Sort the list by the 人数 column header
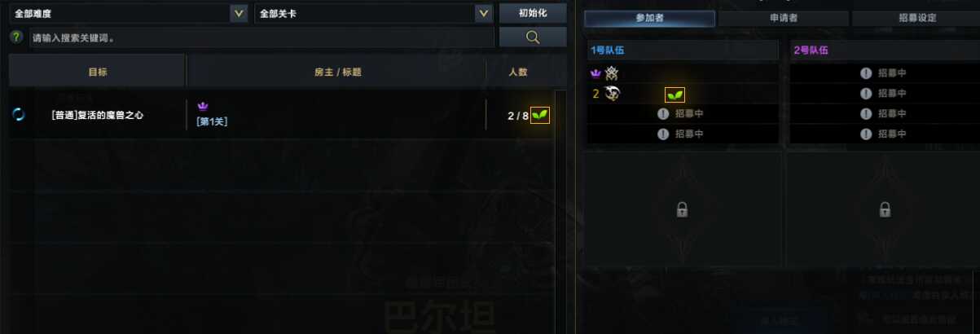This screenshot has height=334, width=980. (x=518, y=72)
